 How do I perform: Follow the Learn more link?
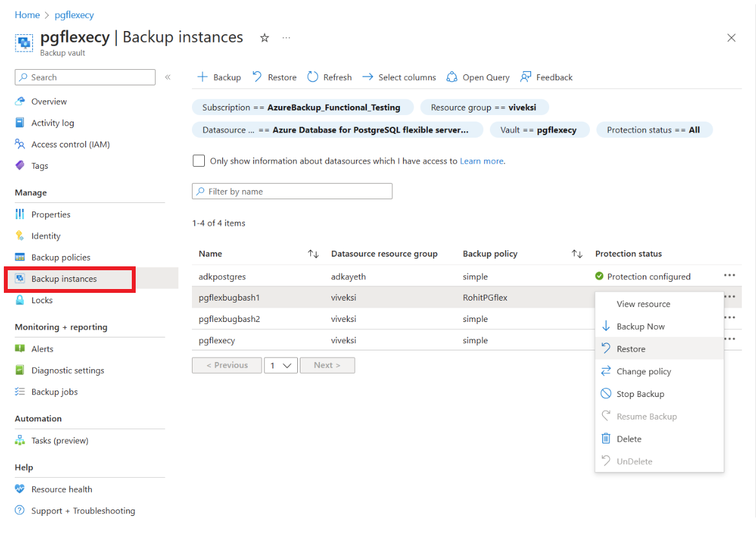(x=481, y=161)
